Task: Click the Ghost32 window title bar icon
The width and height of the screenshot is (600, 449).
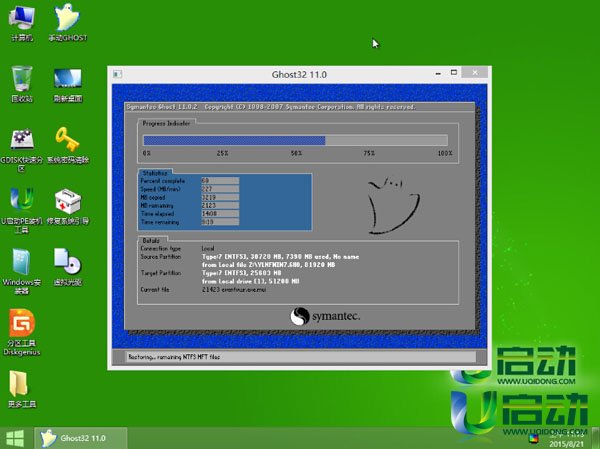Action: pyautogui.click(x=117, y=74)
